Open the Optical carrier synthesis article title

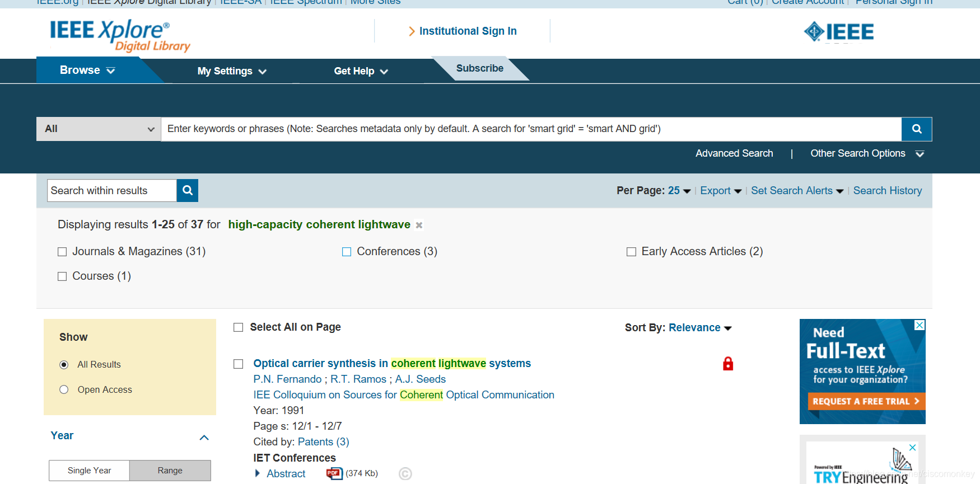(x=392, y=364)
